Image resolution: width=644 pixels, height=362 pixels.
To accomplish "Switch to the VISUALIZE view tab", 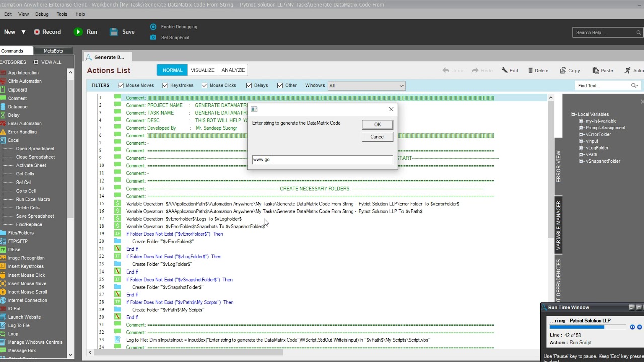I will [203, 70].
